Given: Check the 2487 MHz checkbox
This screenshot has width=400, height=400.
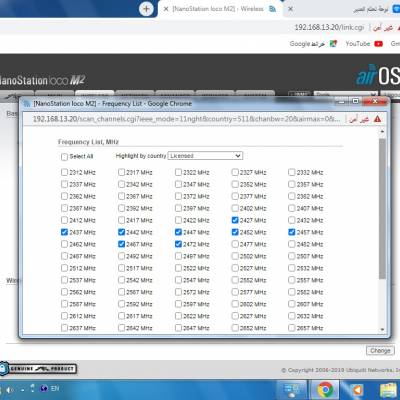Looking at the screenshot, I should 64,256.
